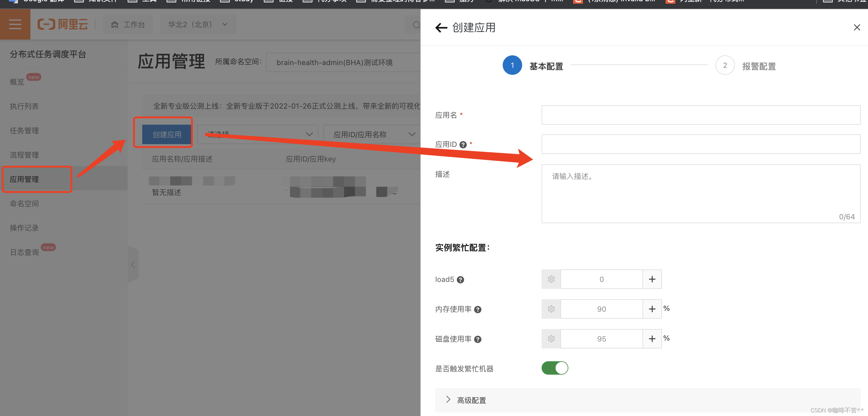Viewport: 868px width, 416px height.
Task: Open 应用管理 in the sidebar
Action: 24,179
